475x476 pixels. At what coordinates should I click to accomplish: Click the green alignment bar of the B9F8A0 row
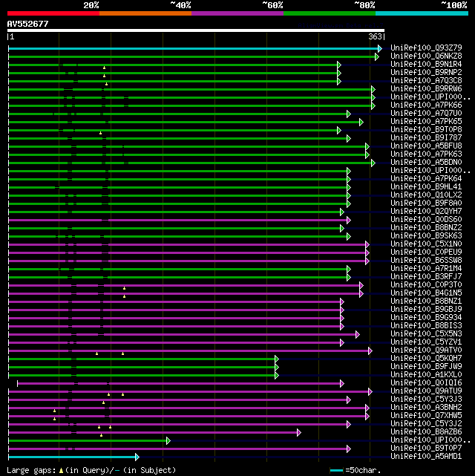[177, 204]
